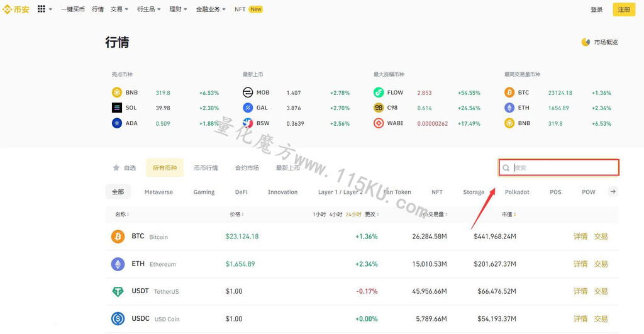Switch to 合约市场 tab
644x334 pixels.
pyautogui.click(x=247, y=167)
